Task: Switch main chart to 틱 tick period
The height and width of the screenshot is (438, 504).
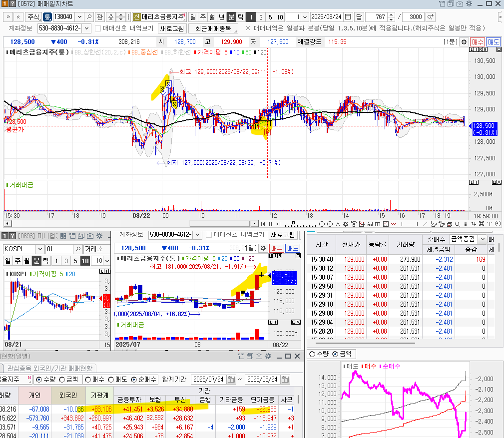Action: click(x=240, y=16)
